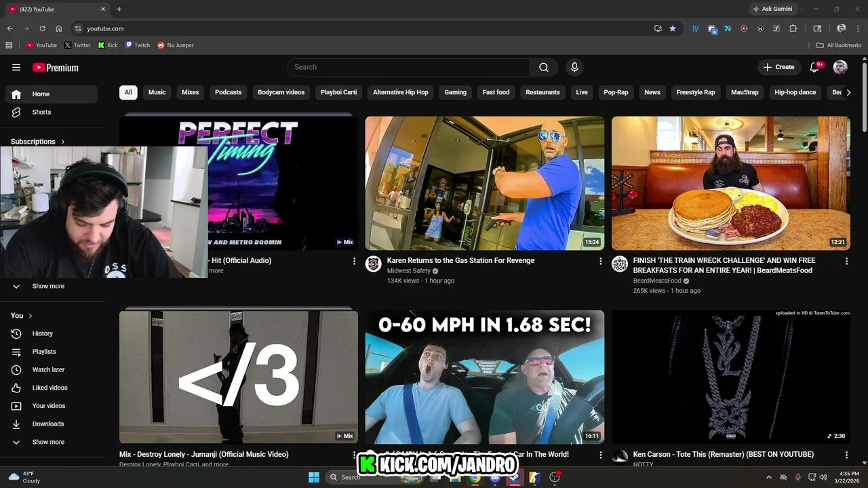This screenshot has height=488, width=868.
Task: Open Karen Returns to Gas Station thumbnail
Action: tap(485, 183)
